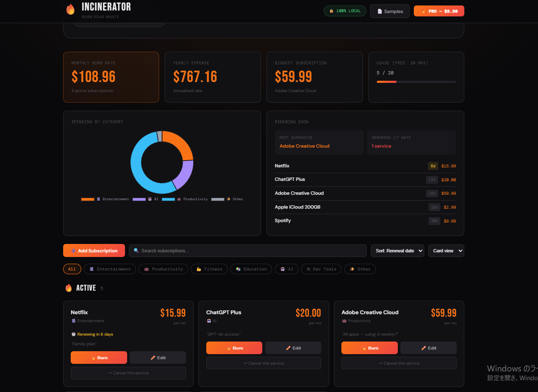The height and width of the screenshot is (392, 538).
Task: Click the $767.16 yearly expense card
Action: [x=213, y=77]
